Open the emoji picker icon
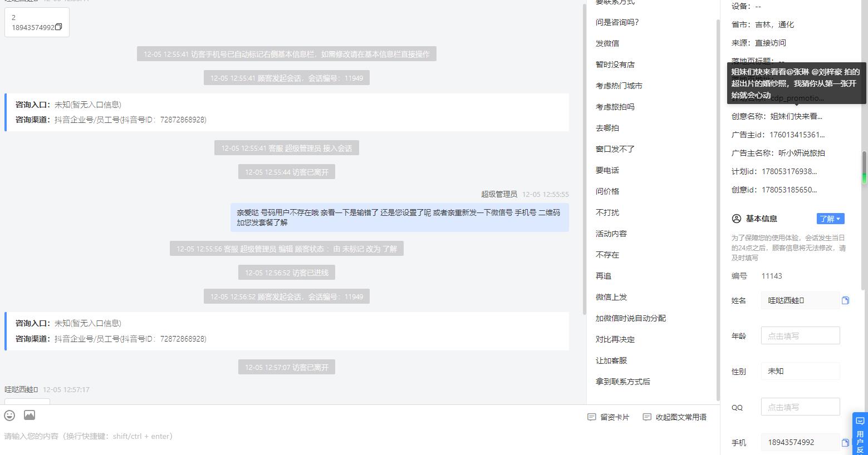The width and height of the screenshot is (868, 455). pyautogui.click(x=9, y=415)
